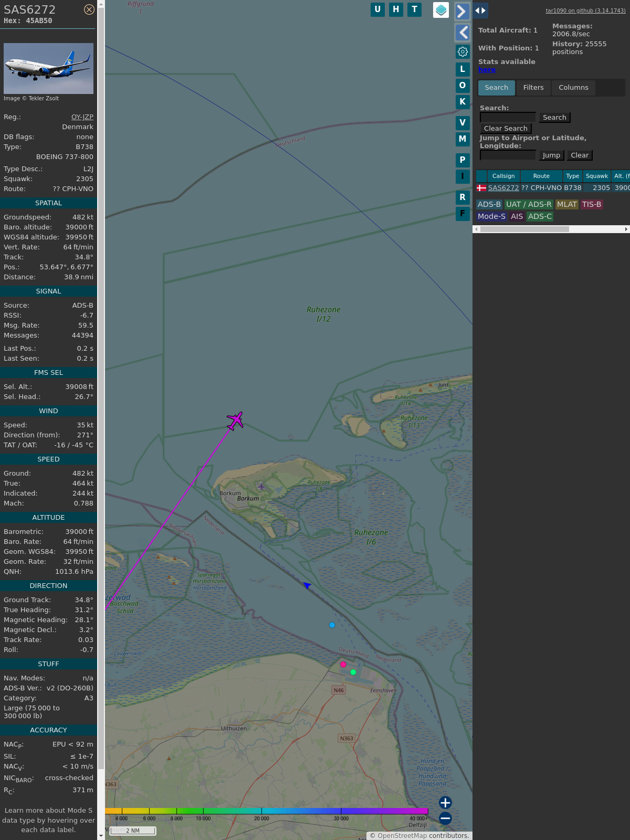
Task: Open the tar1090 on github link
Action: [585, 10]
